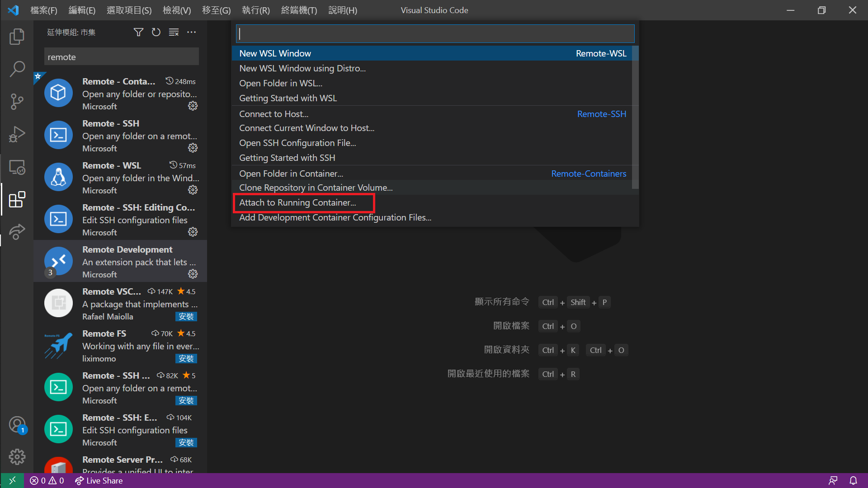Open manage gear for Remote - SSH extension
This screenshot has width=868, height=488.
[193, 148]
